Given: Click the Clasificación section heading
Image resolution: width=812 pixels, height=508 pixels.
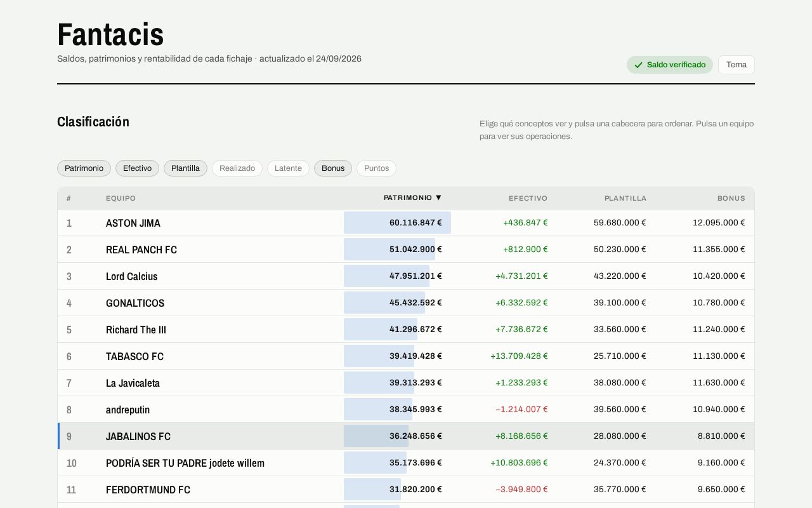Looking at the screenshot, I should [x=93, y=122].
